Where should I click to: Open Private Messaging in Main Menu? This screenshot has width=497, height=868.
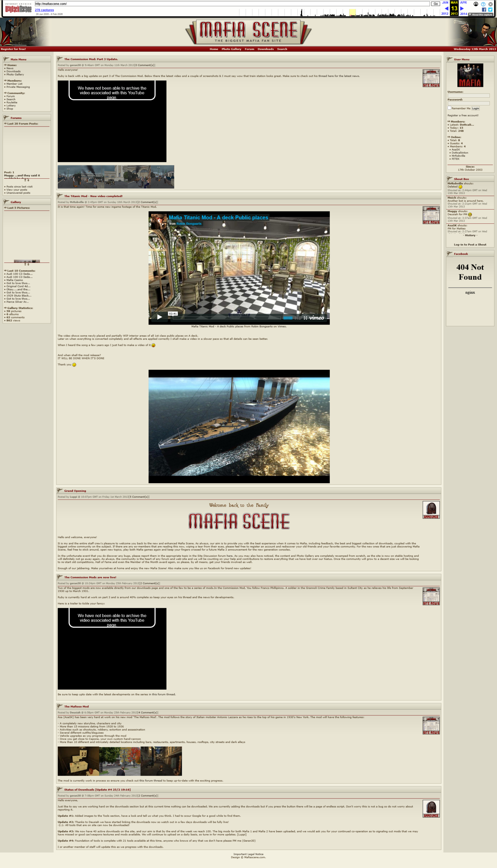18,87
